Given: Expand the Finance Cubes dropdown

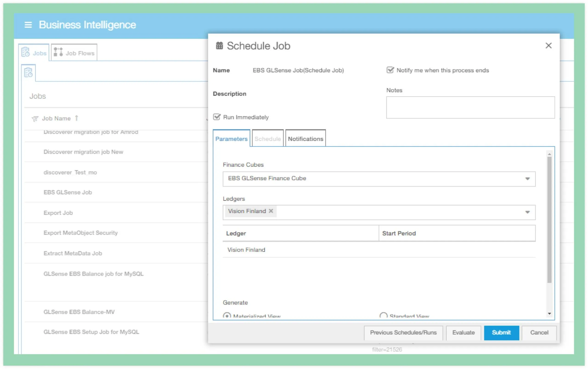Looking at the screenshot, I should click(527, 179).
